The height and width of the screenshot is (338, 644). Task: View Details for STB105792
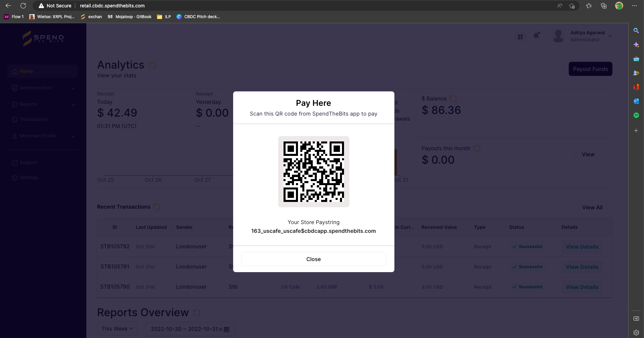click(x=582, y=247)
